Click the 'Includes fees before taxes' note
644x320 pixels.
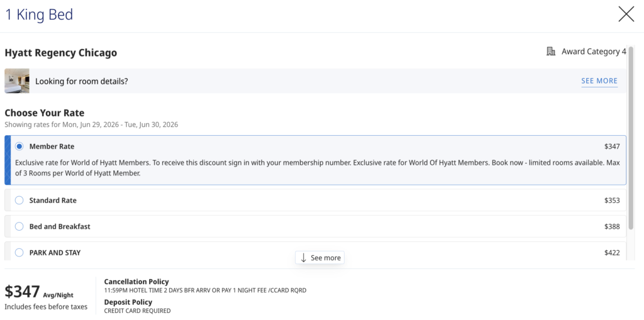tap(46, 307)
